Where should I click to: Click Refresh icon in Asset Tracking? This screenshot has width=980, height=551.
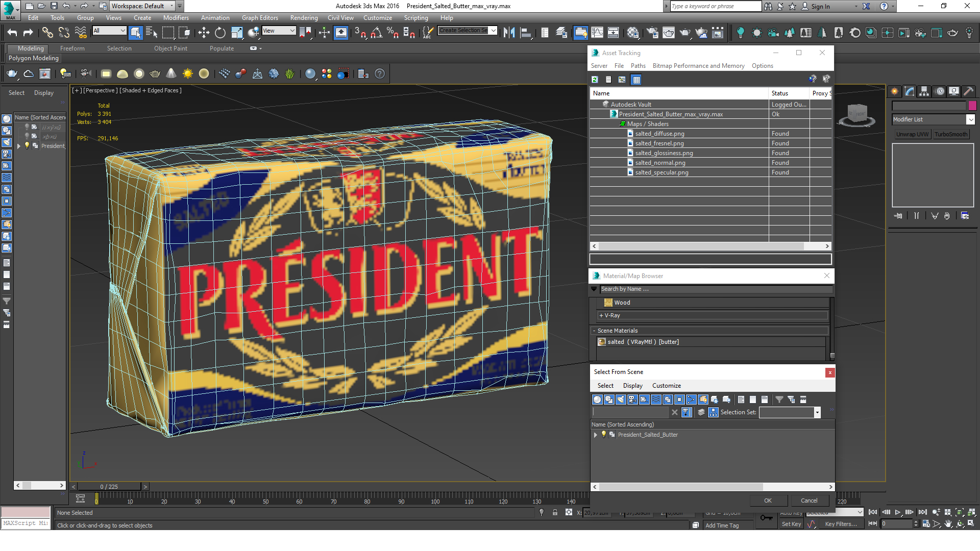coord(595,80)
